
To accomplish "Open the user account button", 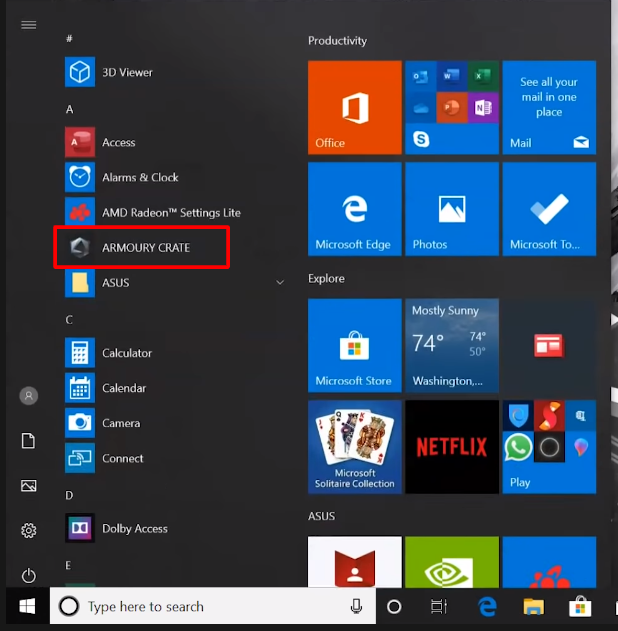I will click(x=29, y=396).
